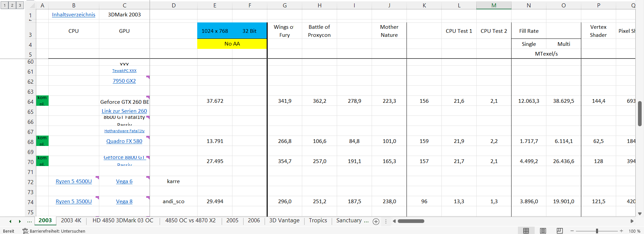Viewport: 644px width, 234px height.
Task: Open the Vega 6 link
Action: 124,181
